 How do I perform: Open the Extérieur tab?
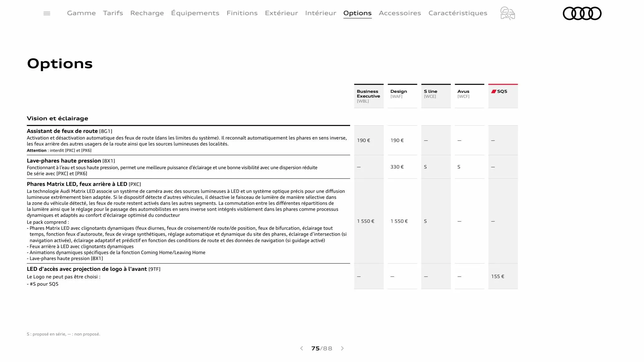(281, 13)
